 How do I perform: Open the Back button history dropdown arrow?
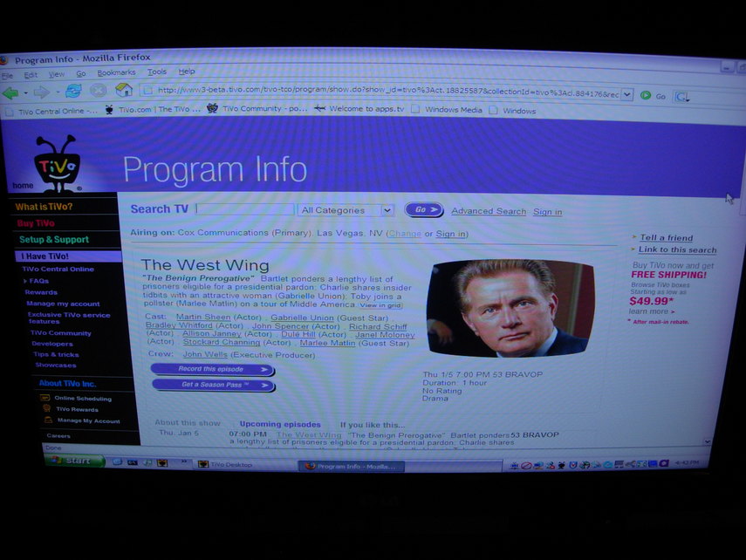pyautogui.click(x=25, y=92)
